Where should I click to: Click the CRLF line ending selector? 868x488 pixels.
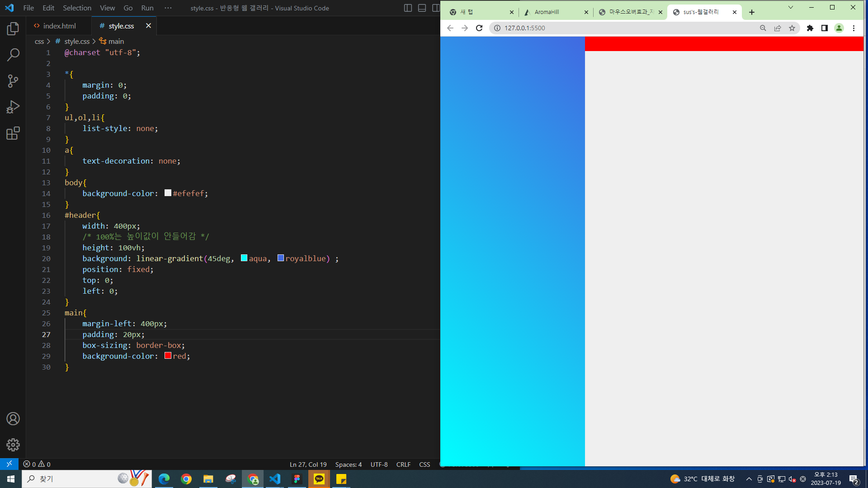click(x=403, y=465)
